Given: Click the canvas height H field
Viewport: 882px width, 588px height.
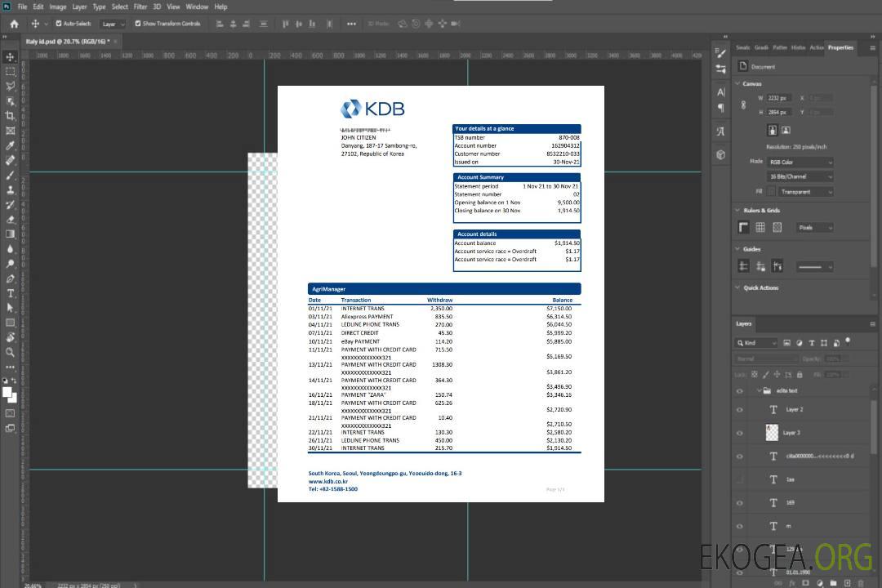Looking at the screenshot, I should tap(779, 112).
